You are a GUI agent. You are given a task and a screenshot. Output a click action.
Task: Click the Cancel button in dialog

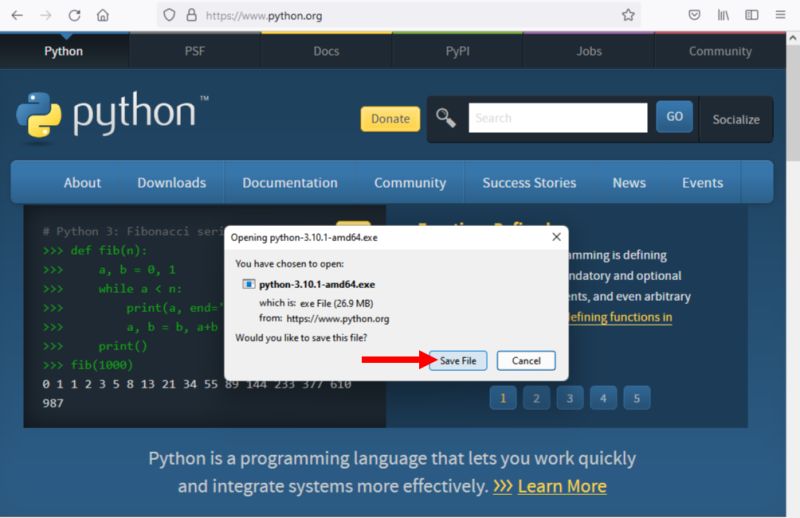[x=526, y=360]
